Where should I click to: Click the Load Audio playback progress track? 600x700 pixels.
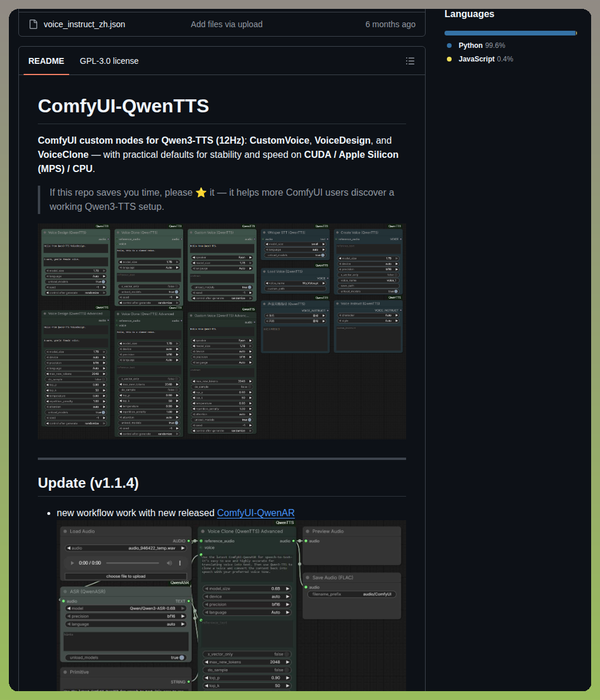tap(132, 563)
